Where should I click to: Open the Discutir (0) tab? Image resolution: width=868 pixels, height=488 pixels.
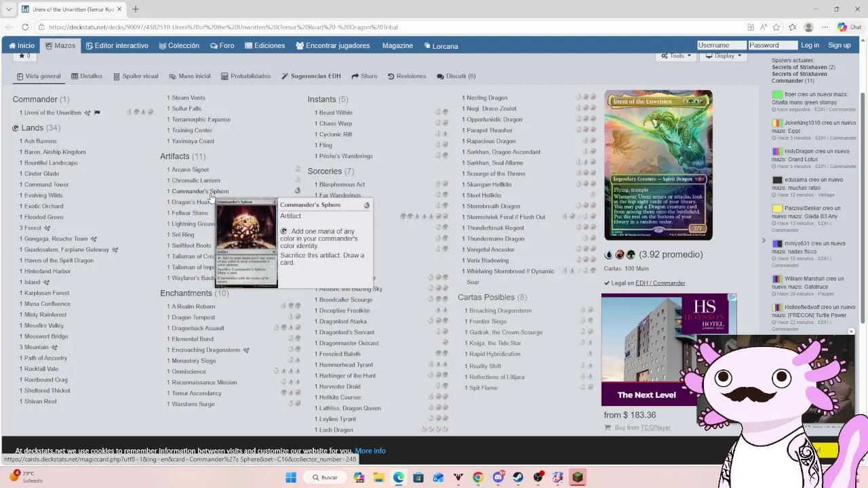coord(456,76)
